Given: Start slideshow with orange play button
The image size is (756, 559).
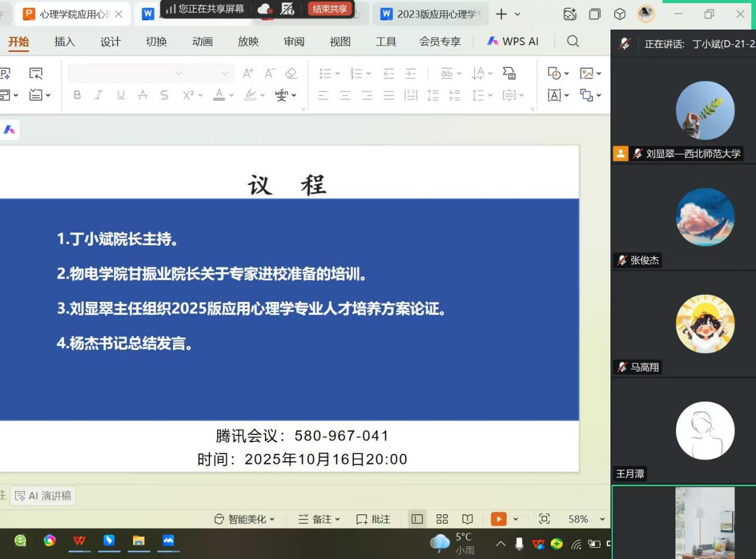Looking at the screenshot, I should click(498, 519).
